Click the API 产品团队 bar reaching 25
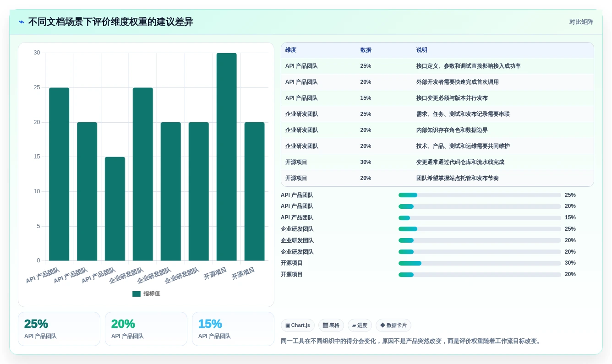Viewport: 612px width, 364px height. coord(59,174)
